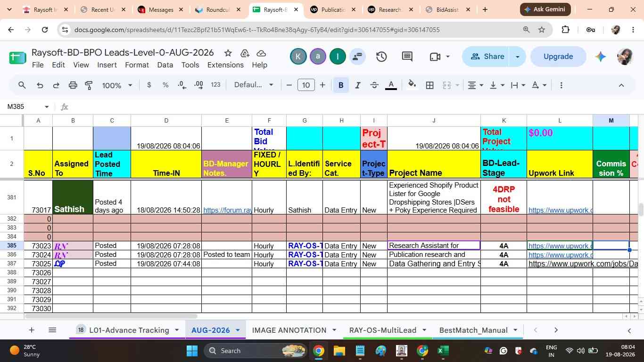Click the print icon
644x362 pixels.
click(x=73, y=85)
